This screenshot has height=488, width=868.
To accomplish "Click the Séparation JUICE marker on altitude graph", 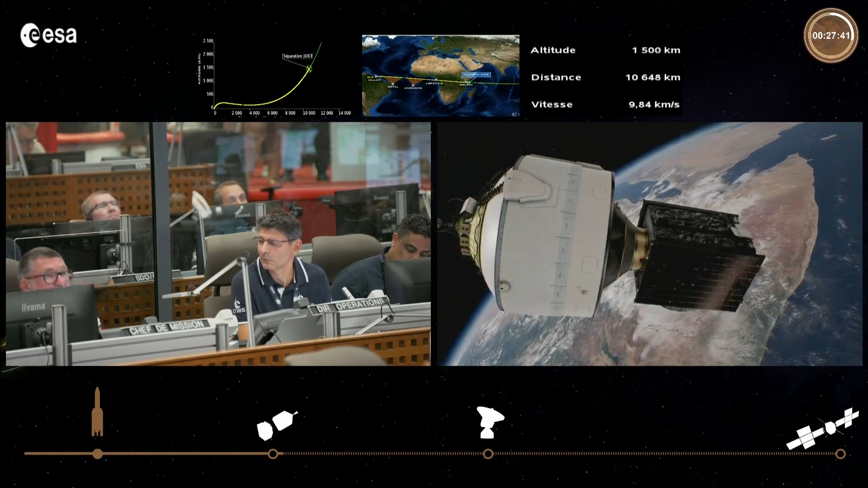I will tap(309, 69).
